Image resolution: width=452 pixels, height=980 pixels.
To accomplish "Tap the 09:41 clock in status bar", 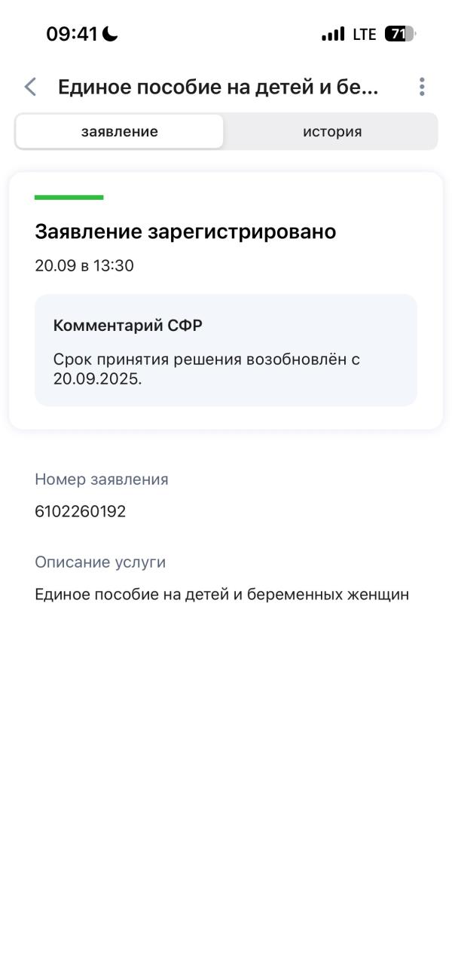I will [72, 34].
